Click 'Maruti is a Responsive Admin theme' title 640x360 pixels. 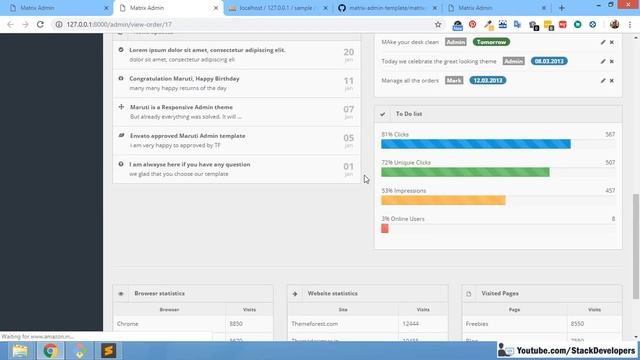[181, 107]
